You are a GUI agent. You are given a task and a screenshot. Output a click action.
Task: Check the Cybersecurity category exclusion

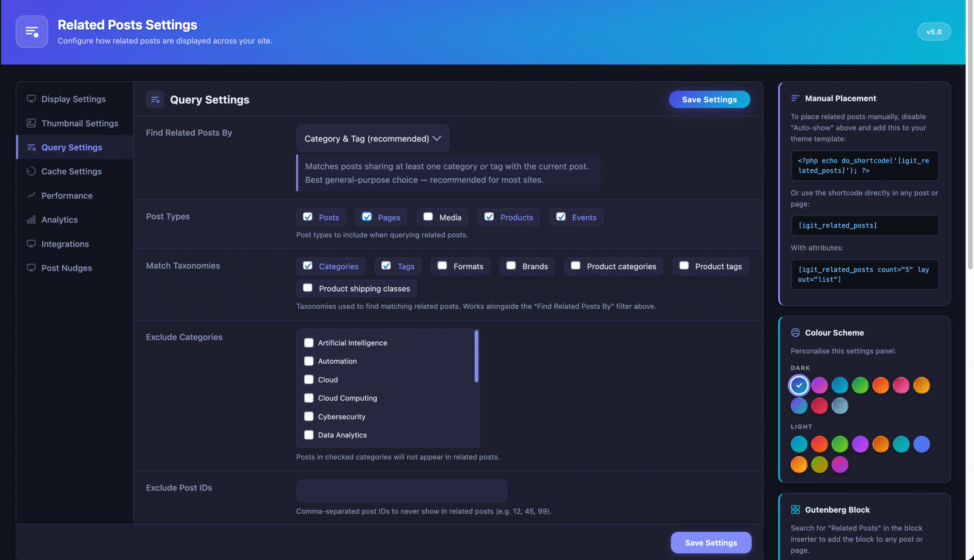coord(309,417)
